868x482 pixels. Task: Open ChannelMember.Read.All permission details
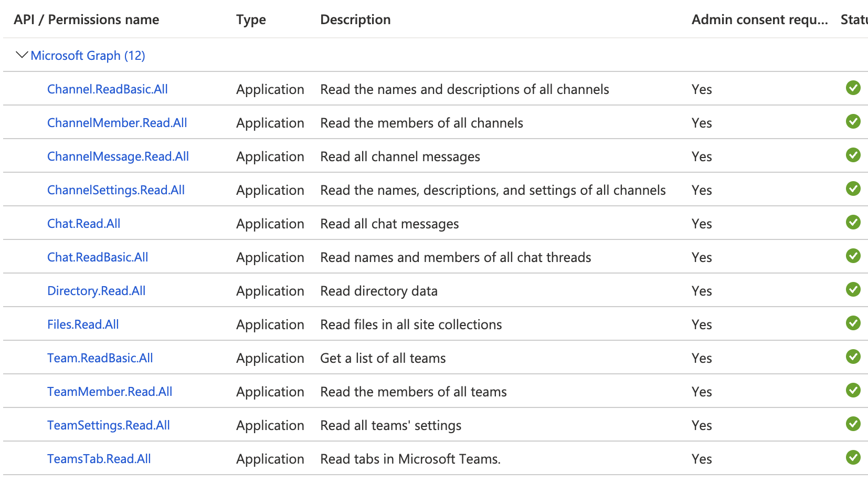(117, 123)
